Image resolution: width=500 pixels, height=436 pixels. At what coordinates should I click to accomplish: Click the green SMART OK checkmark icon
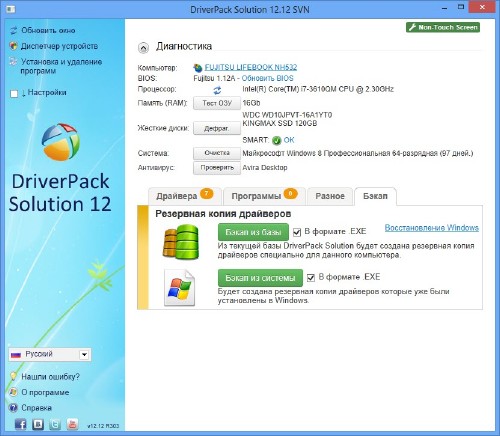coord(277,140)
